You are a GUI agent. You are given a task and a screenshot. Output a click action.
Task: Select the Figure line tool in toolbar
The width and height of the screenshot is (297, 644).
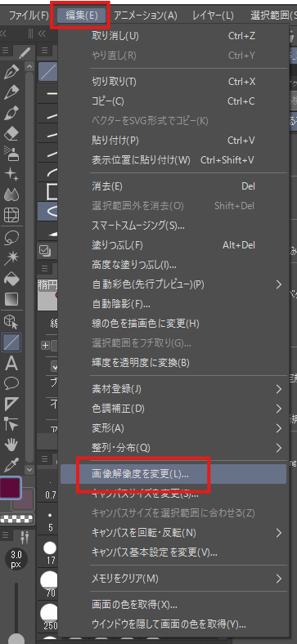point(11,343)
